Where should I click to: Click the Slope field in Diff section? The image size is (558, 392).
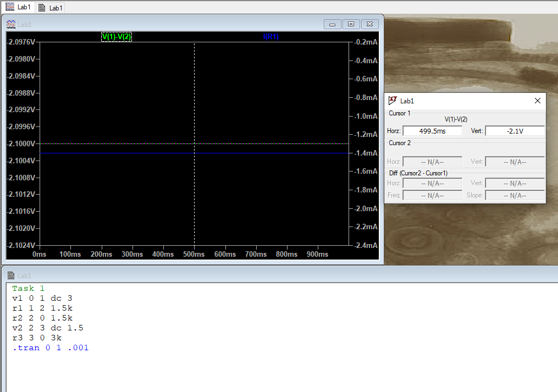[x=515, y=195]
